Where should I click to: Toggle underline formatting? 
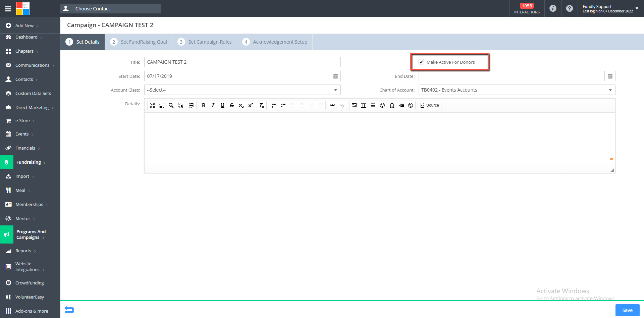point(222,105)
